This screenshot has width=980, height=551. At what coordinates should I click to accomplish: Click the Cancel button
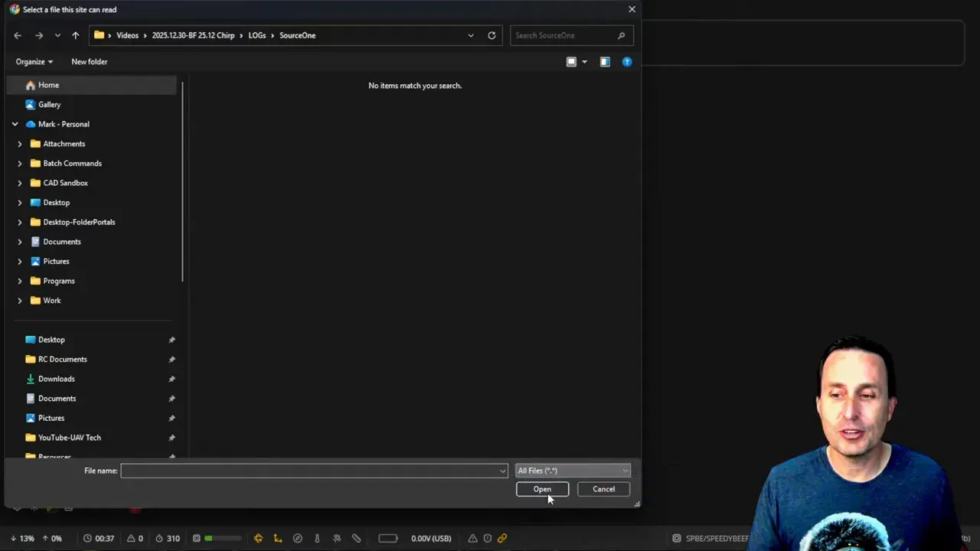(603, 489)
